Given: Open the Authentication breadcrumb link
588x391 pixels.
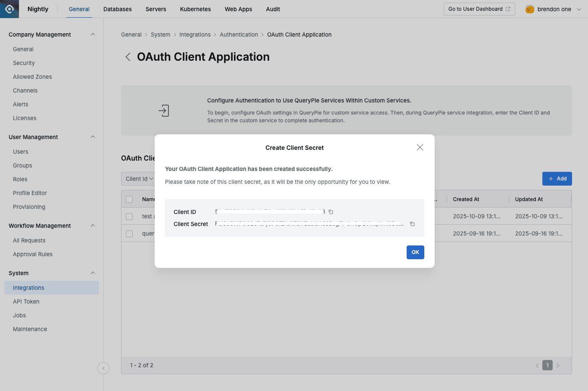Looking at the screenshot, I should click(x=239, y=34).
